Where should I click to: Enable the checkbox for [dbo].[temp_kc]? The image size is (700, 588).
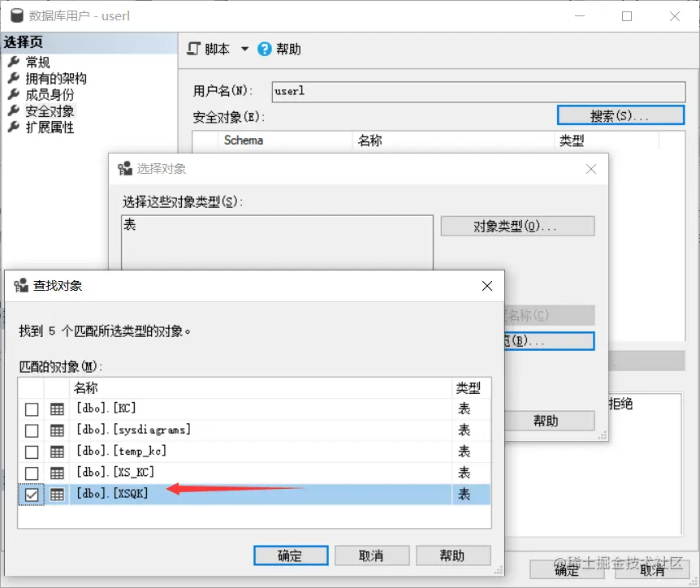tap(31, 451)
